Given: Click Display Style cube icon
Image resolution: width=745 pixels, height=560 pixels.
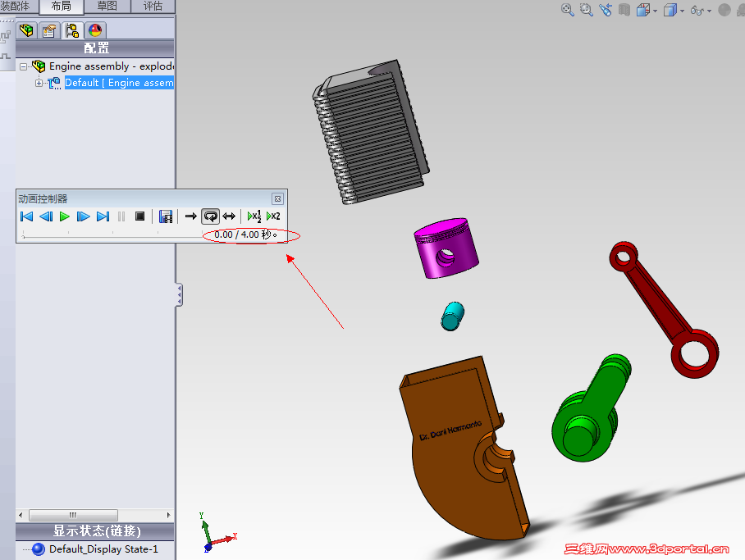Looking at the screenshot, I should pos(670,10).
